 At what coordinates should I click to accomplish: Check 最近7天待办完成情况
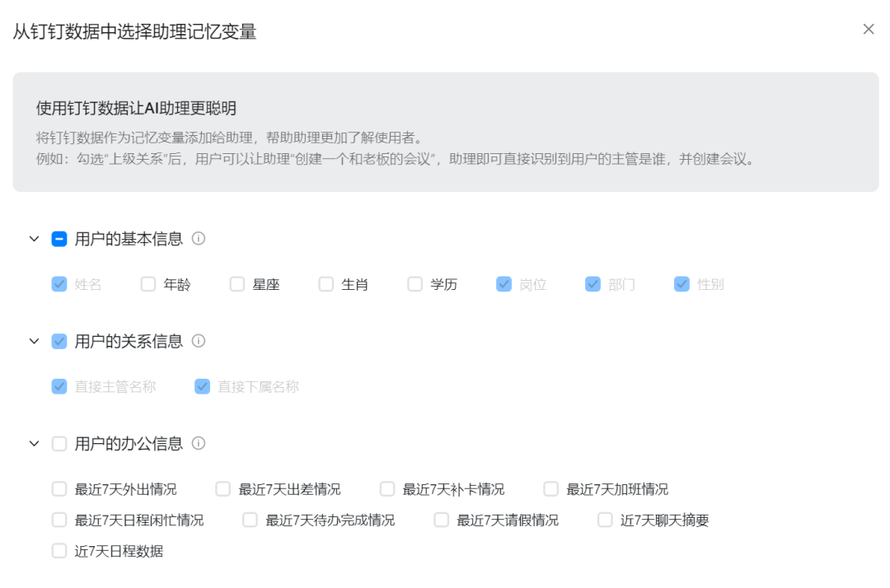[x=251, y=520]
